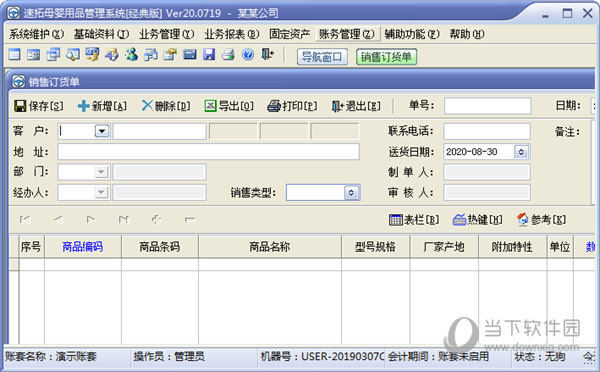Viewport: 600px width, 372px height.
Task: Click the 型号规格 column header
Action: 375,246
